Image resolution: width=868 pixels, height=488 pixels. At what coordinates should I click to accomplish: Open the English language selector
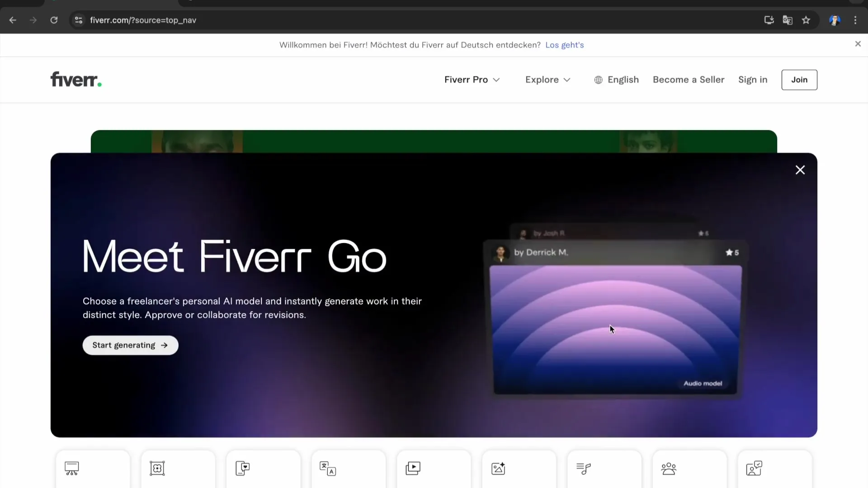point(616,80)
